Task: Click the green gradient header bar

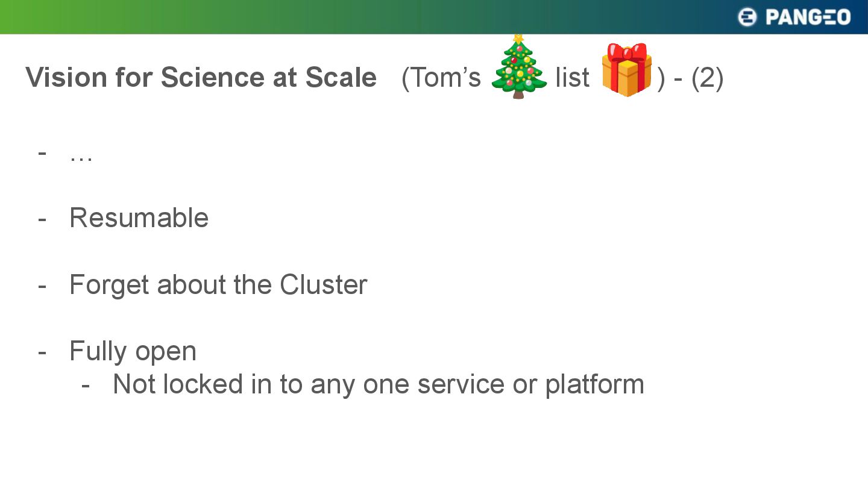Action: 434,17
